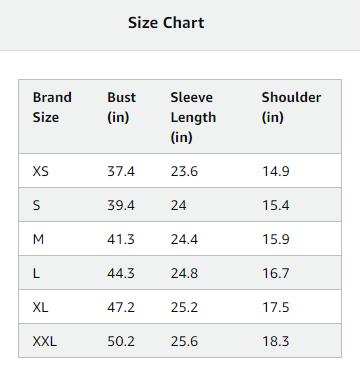Select the L size row label
The height and width of the screenshot is (374, 360).
[x=36, y=273]
